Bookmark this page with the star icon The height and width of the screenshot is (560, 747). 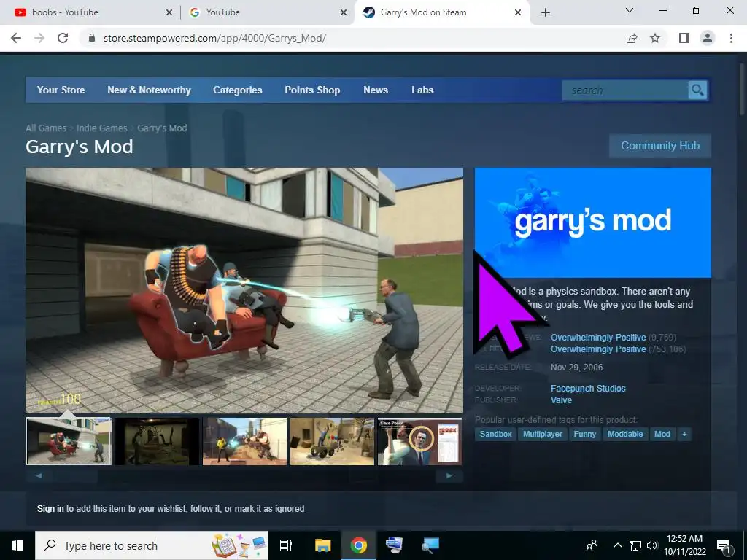(x=655, y=38)
